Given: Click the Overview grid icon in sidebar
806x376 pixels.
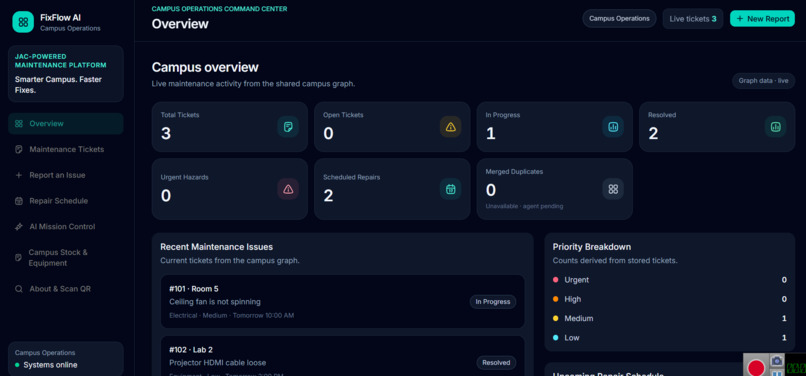Looking at the screenshot, I should 19,123.
